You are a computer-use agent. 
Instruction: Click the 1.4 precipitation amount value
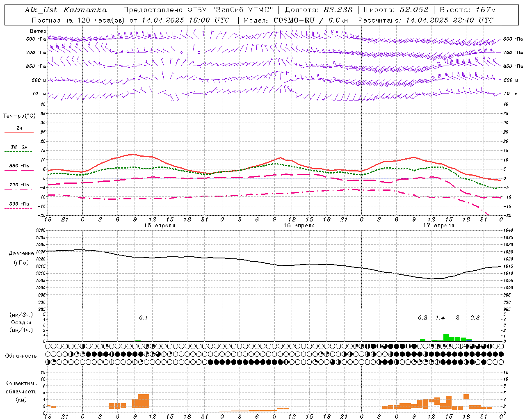pos(440,317)
